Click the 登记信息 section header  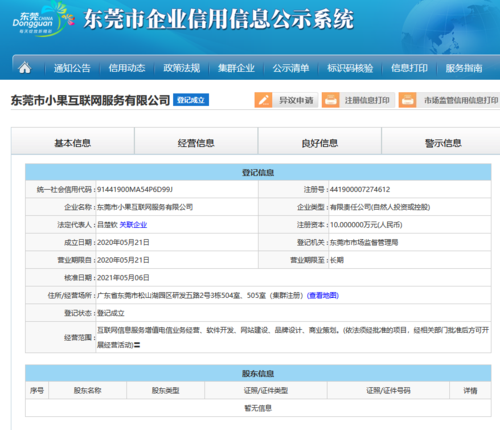click(x=258, y=172)
